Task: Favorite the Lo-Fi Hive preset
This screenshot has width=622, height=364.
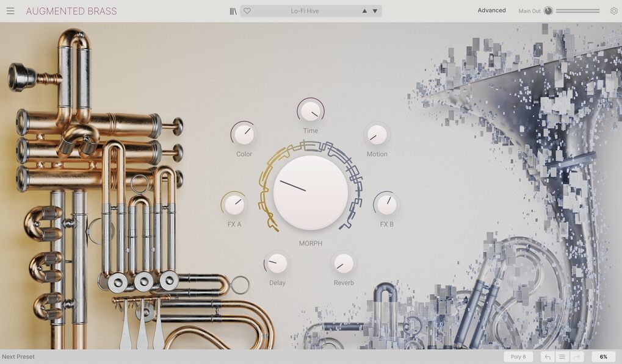Action: point(246,10)
